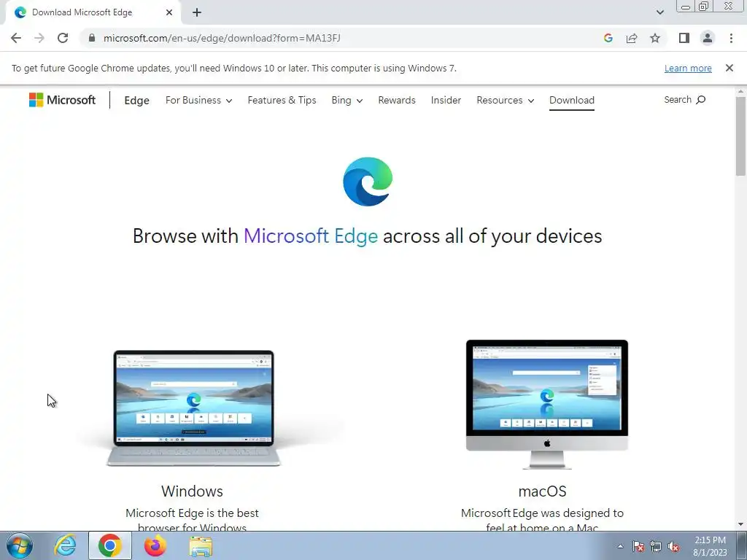Open the tab search chevron
The width and height of the screenshot is (747, 560).
click(659, 12)
